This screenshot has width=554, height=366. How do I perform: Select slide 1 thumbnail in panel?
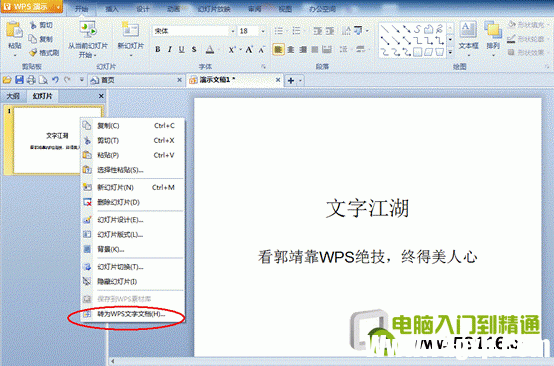click(x=53, y=140)
